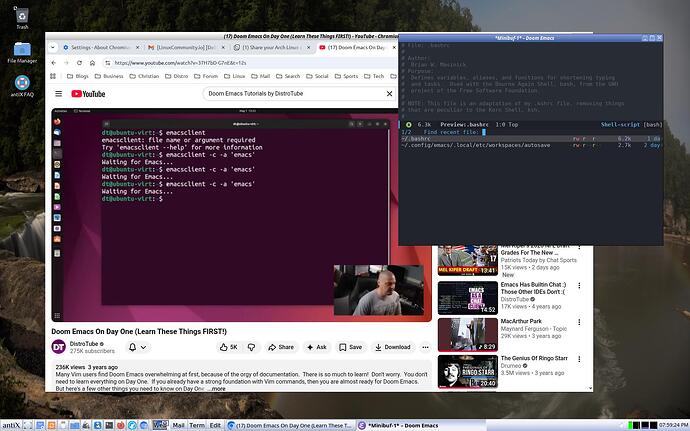Switch to the Share your Arch Linux tab
Image resolution: width=690 pixels, height=431 pixels.
pyautogui.click(x=272, y=47)
